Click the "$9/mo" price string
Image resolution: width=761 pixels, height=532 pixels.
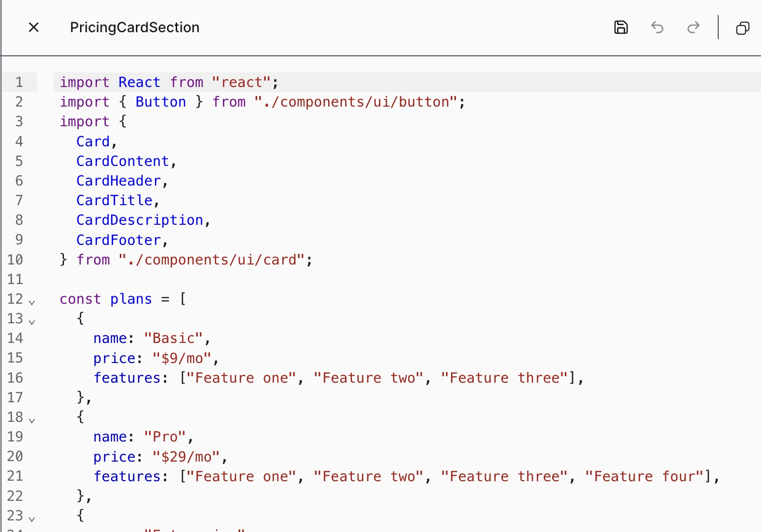click(182, 358)
